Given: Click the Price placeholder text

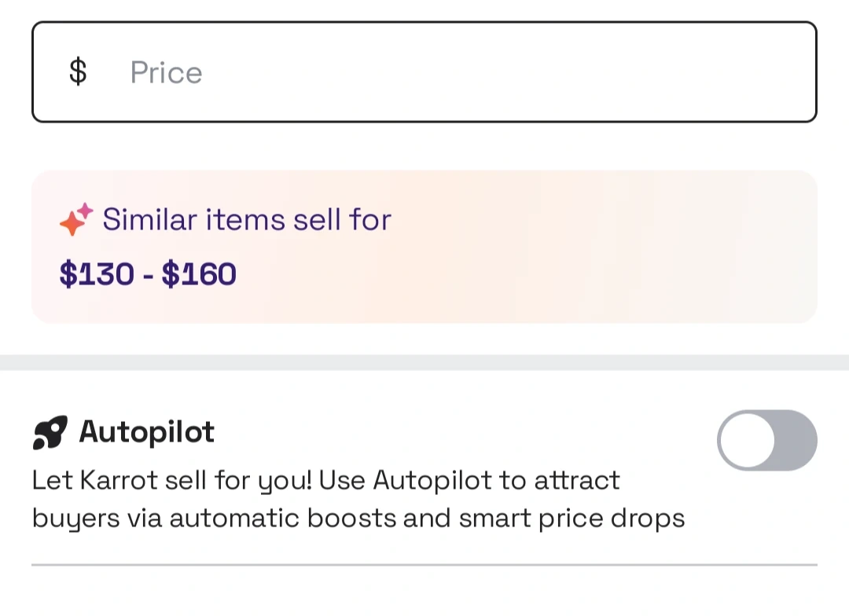Looking at the screenshot, I should pyautogui.click(x=166, y=72).
